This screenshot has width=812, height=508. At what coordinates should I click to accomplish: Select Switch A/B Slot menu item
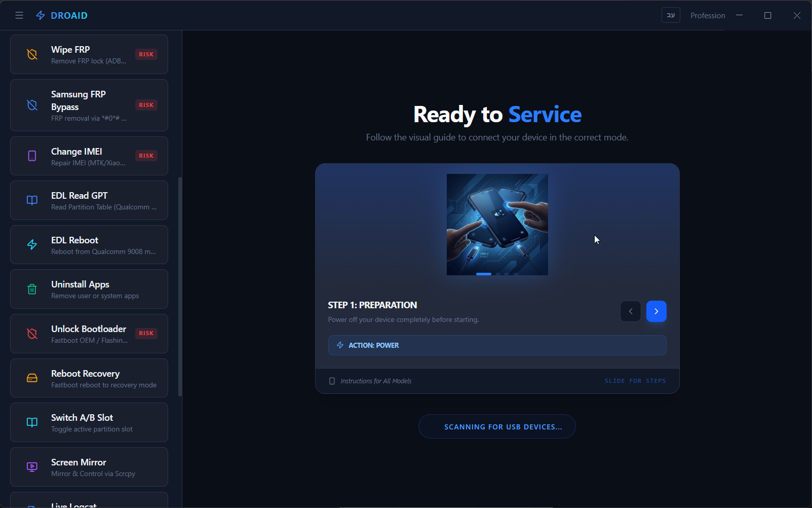(89, 422)
